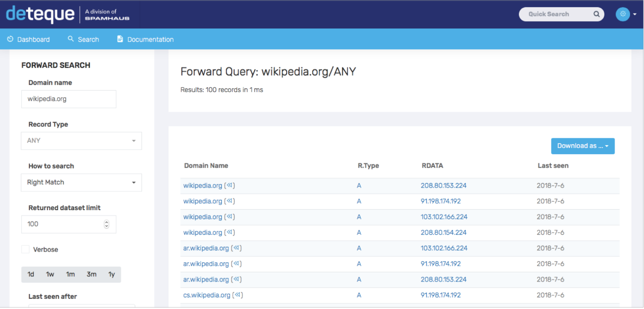
Task: Open the Record Type ANY dropdown
Action: pyautogui.click(x=81, y=141)
